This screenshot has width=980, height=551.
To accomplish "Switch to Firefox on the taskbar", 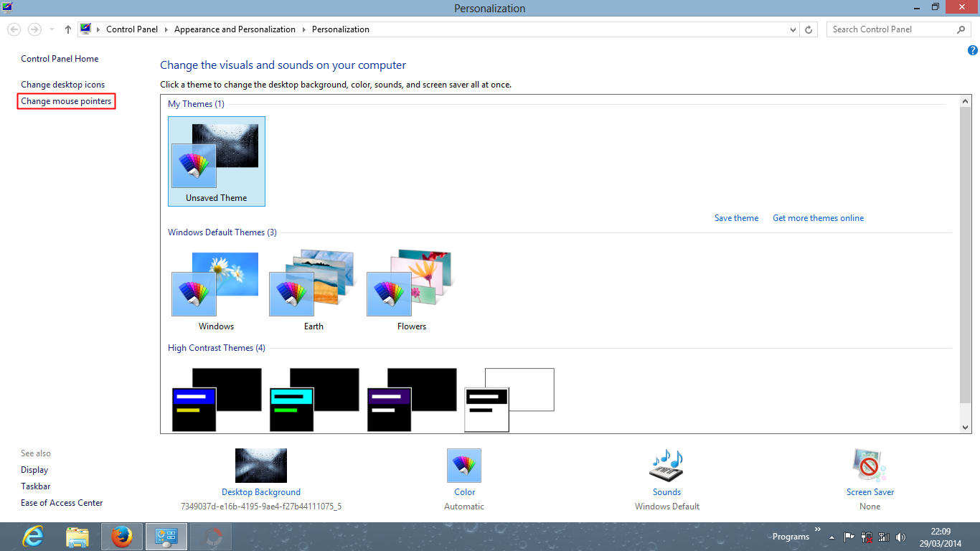I will 122,537.
